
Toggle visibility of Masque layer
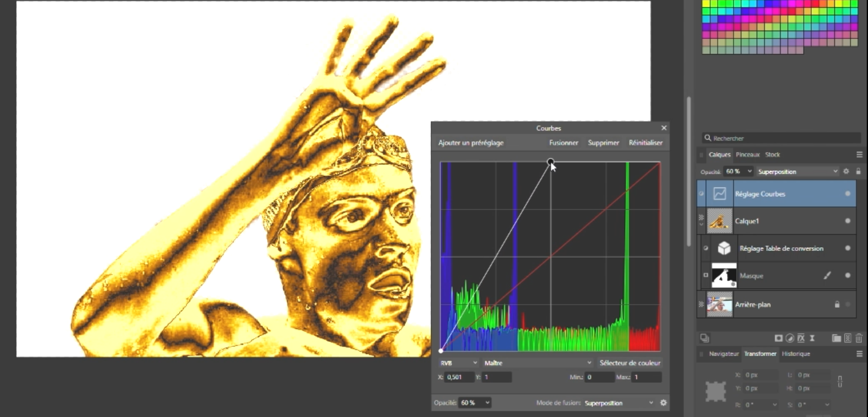coord(847,275)
